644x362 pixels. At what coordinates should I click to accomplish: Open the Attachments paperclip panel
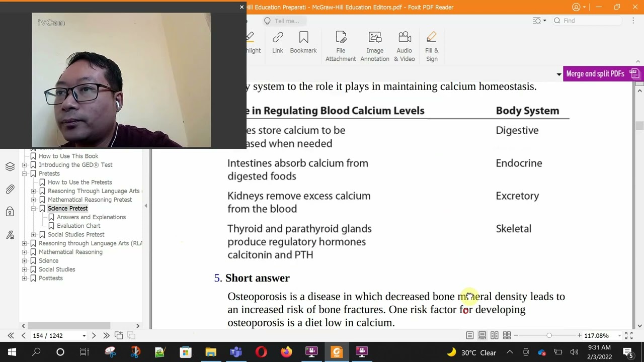(x=10, y=190)
